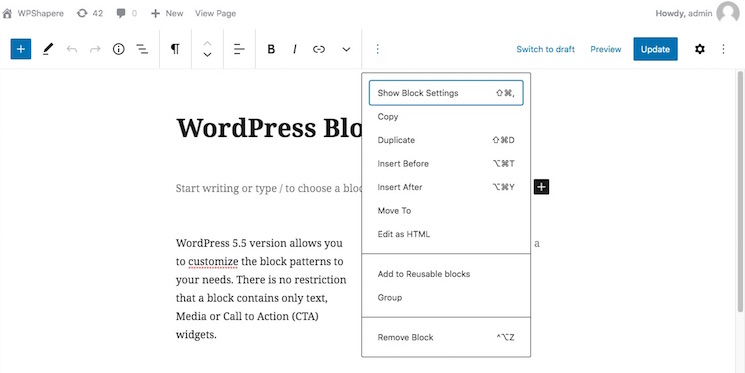Open the block inserter plus button
The image size is (745, 373).
(21, 49)
